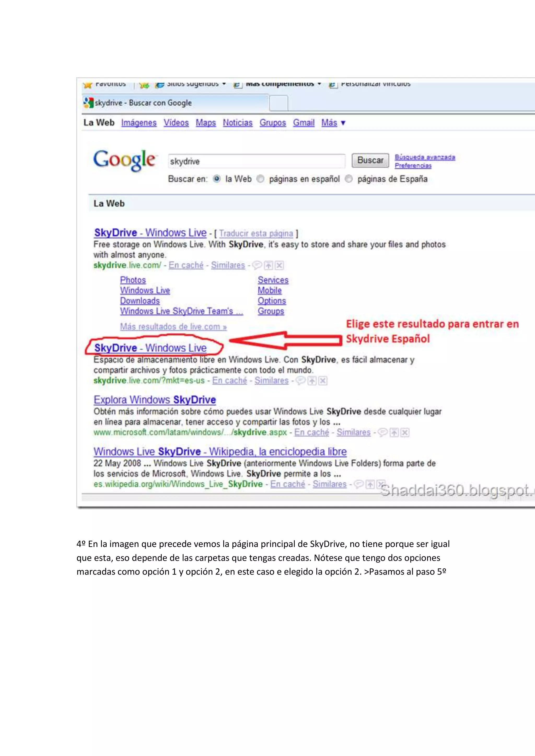Click the Google favicon on the skydrive tab
The image size is (535, 756).
click(x=88, y=103)
